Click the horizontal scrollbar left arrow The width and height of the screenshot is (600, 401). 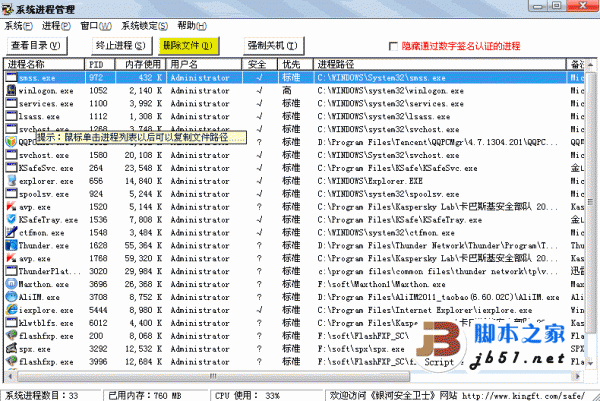(10, 377)
